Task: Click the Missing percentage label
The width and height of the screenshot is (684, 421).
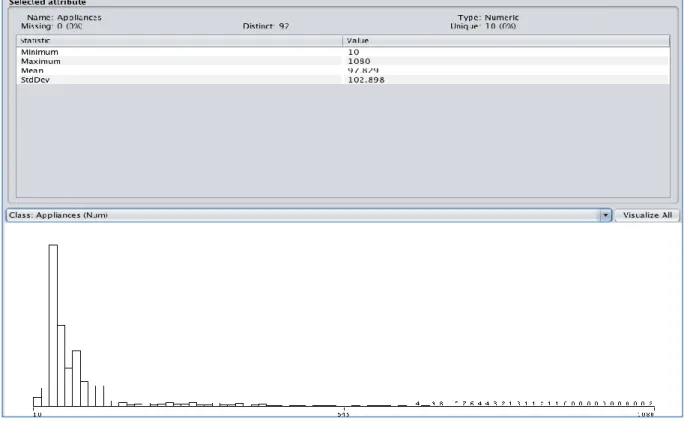Action: point(51,26)
